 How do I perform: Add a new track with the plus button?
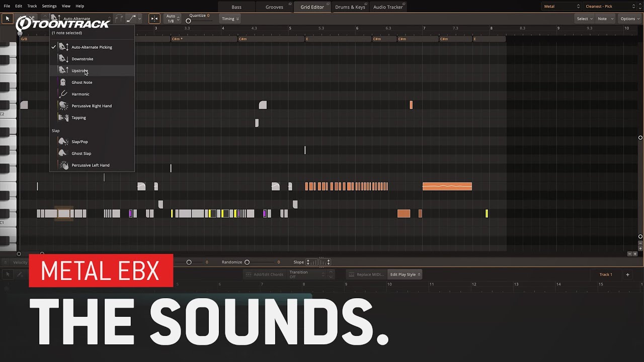tap(627, 275)
